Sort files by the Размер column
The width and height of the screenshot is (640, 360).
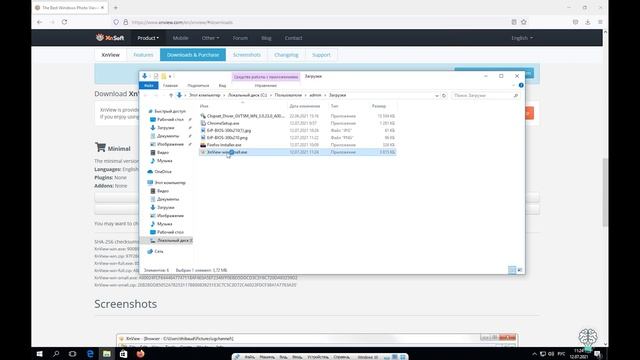coord(379,106)
